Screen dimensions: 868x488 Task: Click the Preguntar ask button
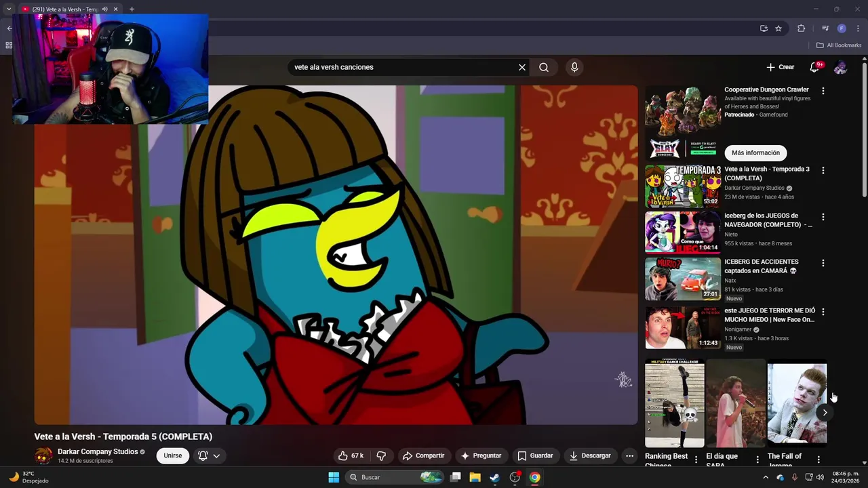[x=481, y=455]
